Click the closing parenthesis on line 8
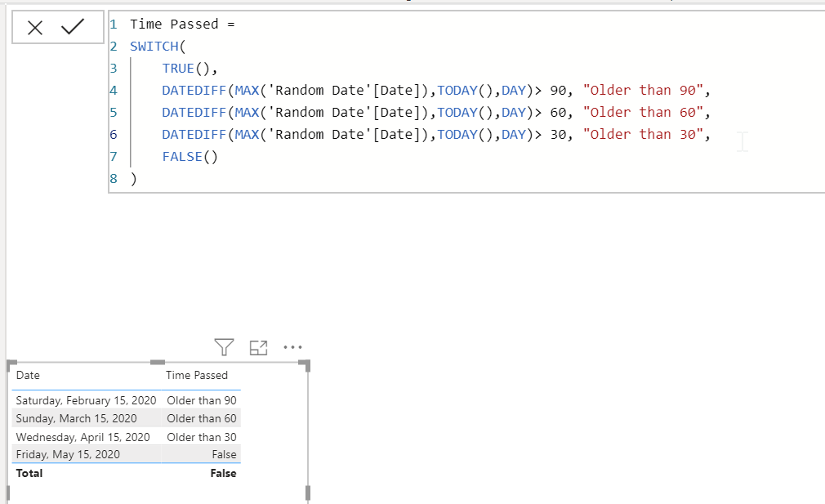 click(x=134, y=179)
